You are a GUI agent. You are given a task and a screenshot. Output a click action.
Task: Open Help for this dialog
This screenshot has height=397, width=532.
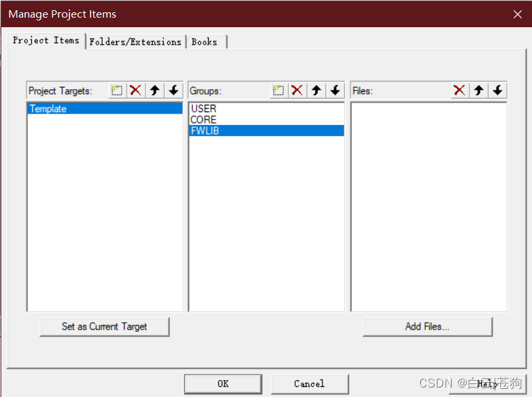click(x=487, y=384)
